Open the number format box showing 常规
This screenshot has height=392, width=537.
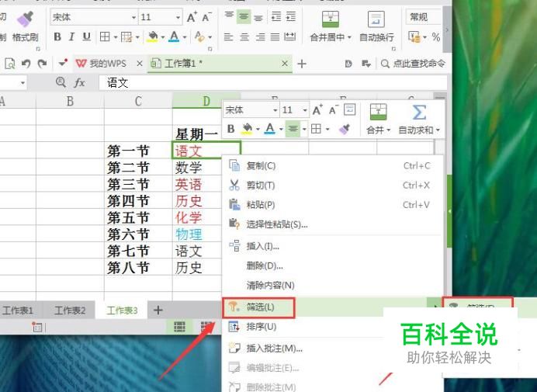click(423, 17)
